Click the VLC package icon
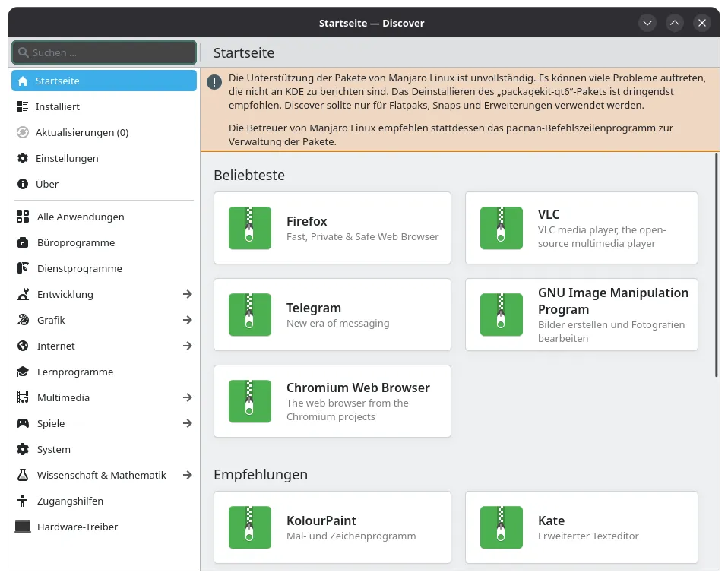The height and width of the screenshot is (579, 728). click(x=501, y=228)
